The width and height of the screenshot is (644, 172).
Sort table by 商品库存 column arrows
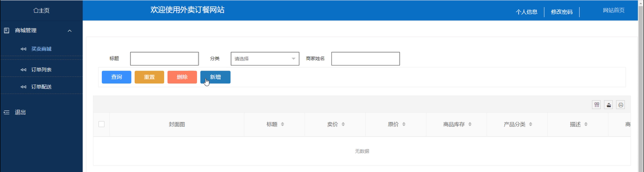[x=470, y=124]
